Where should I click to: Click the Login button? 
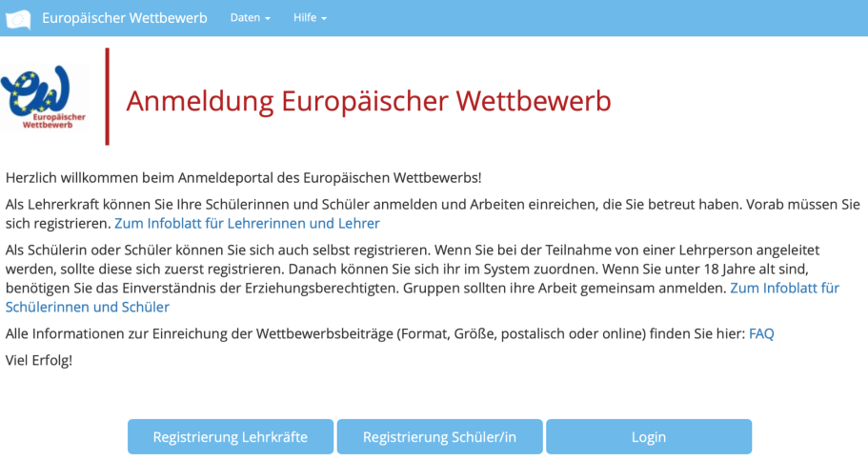coord(648,437)
